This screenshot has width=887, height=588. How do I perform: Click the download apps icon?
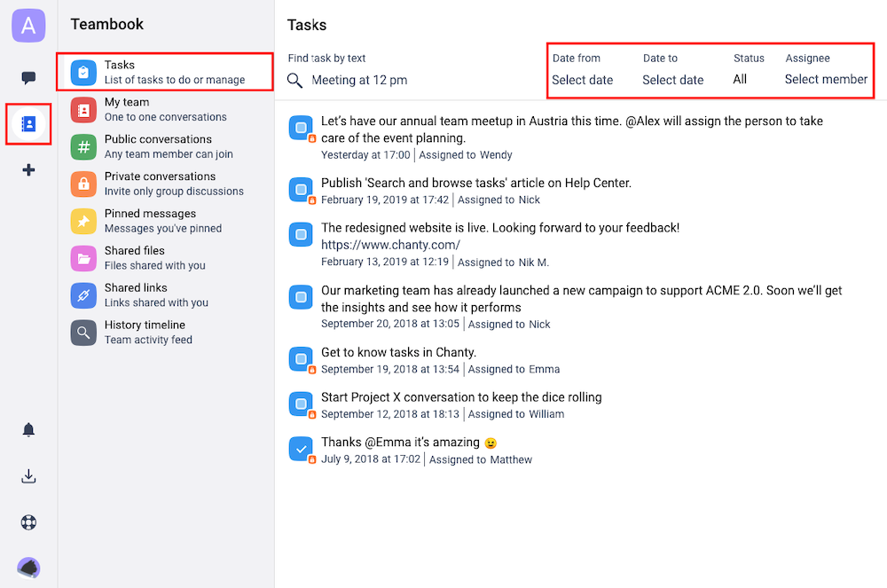pyautogui.click(x=28, y=476)
